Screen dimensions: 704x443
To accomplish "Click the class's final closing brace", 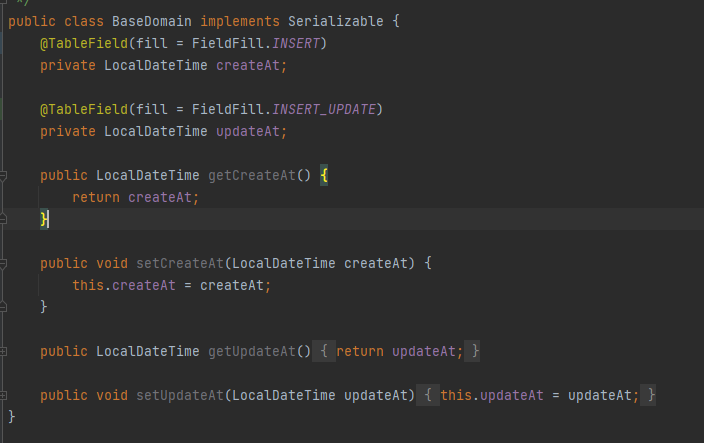I will (x=12, y=417).
